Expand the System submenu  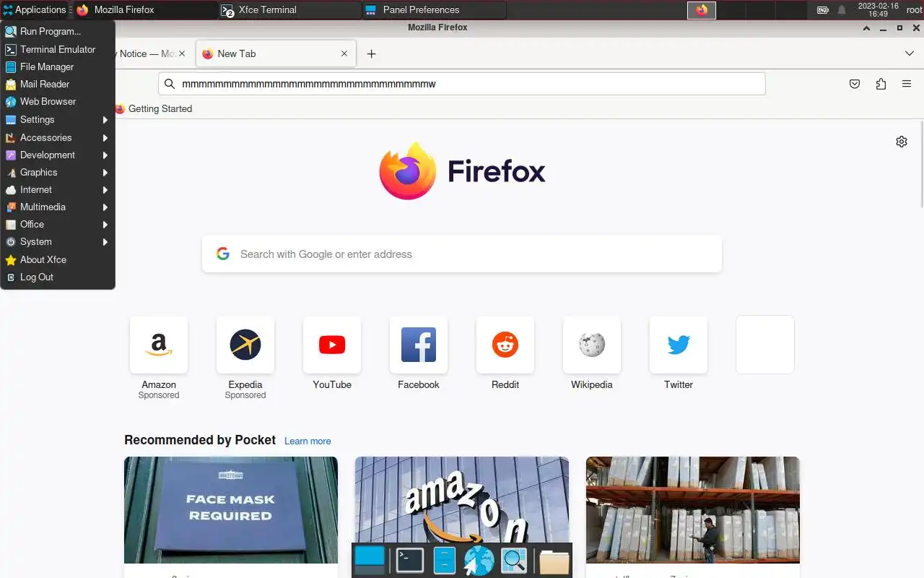coord(58,241)
